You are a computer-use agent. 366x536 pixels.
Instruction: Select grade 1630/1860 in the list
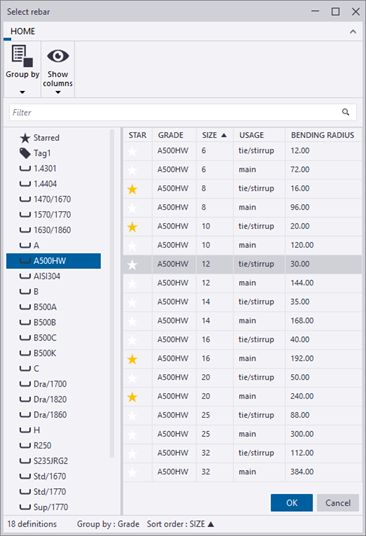click(45, 230)
